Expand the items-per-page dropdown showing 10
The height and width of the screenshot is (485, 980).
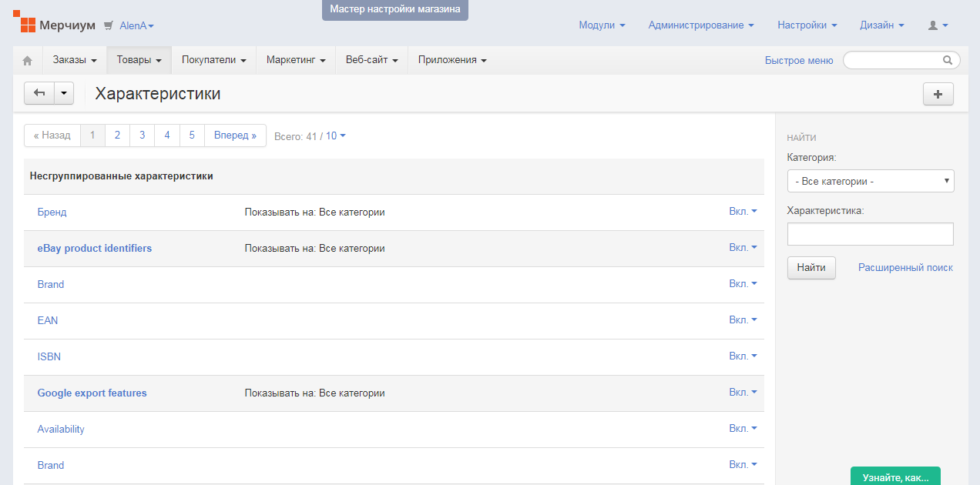[x=336, y=136]
